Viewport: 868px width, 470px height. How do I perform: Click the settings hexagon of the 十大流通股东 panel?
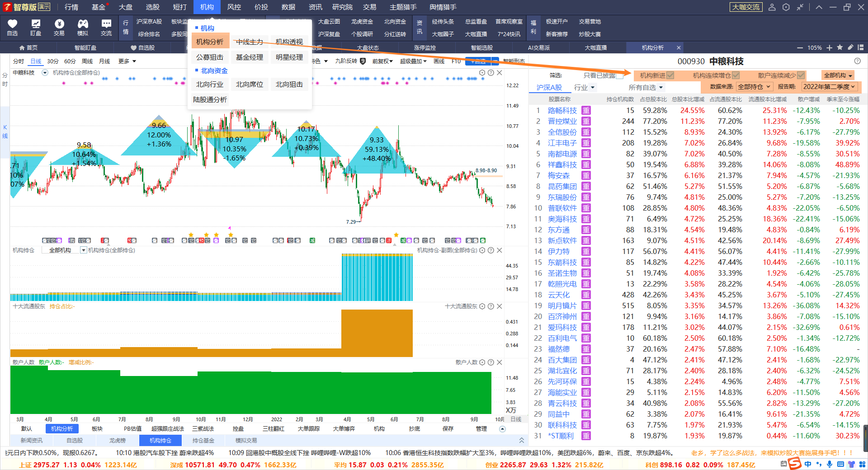[482, 306]
